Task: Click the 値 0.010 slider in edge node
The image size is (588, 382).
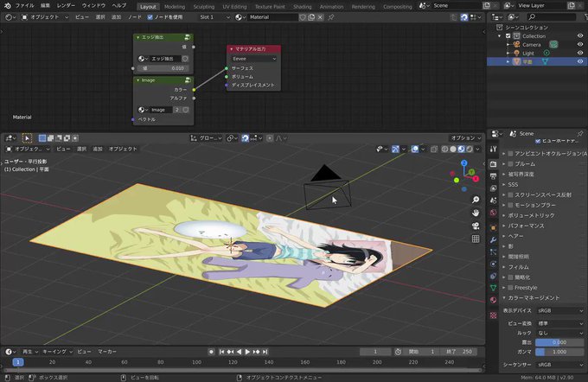Action: pyautogui.click(x=163, y=68)
